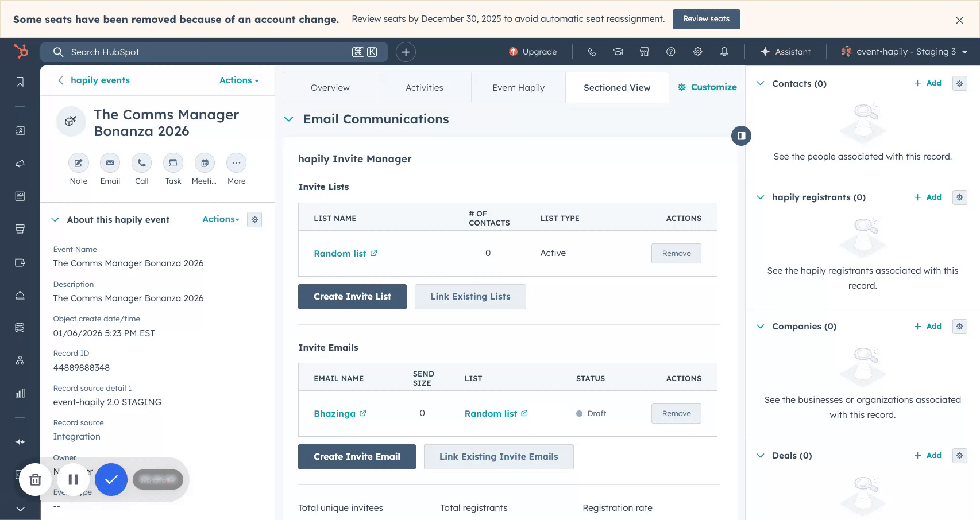Open the settings gear in top bar
This screenshot has height=520, width=980.
[x=697, y=52]
